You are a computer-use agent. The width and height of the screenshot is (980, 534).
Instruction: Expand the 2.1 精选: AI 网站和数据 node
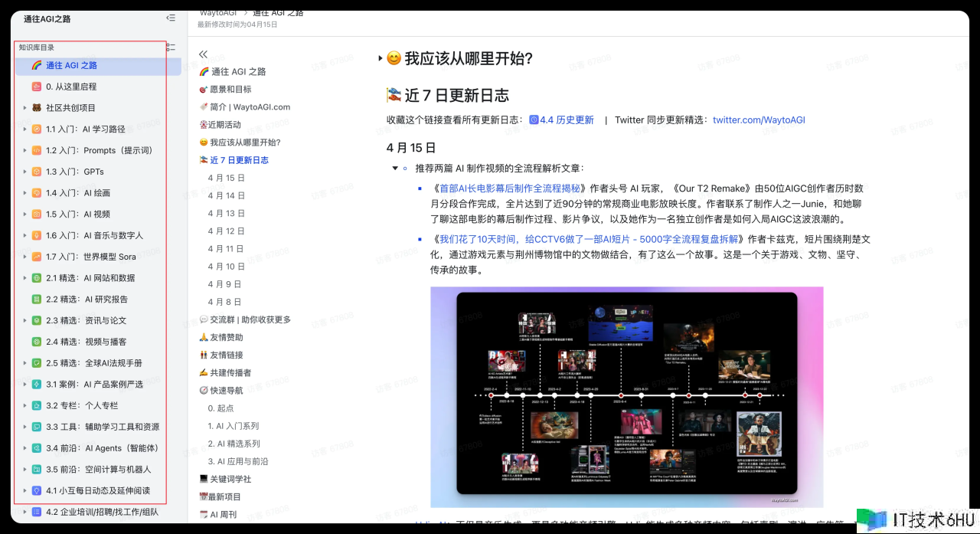[24, 278]
